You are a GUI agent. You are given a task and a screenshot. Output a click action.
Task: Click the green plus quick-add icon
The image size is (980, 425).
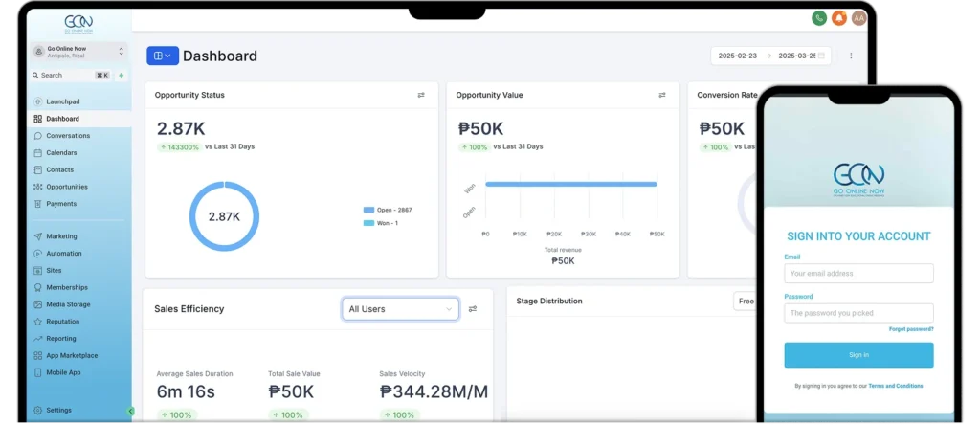coord(121,75)
